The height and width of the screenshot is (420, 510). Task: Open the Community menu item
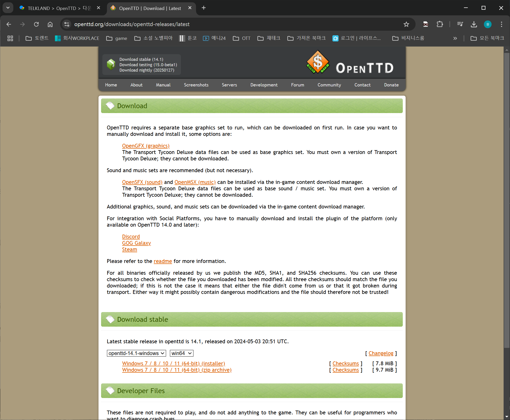tap(329, 85)
